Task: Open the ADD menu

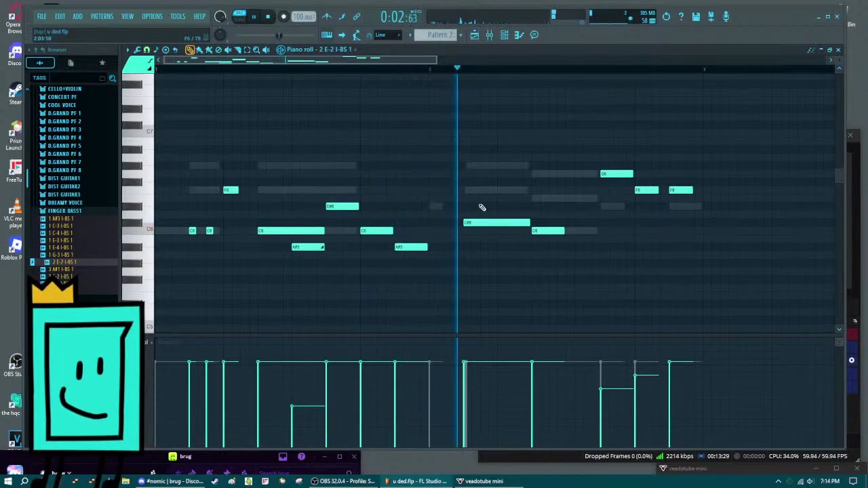Action: pyautogui.click(x=77, y=16)
